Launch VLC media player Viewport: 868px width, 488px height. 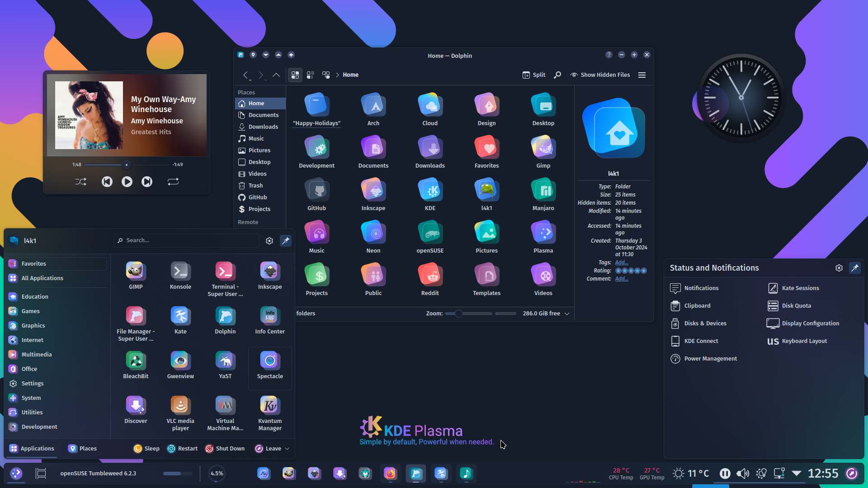pyautogui.click(x=180, y=413)
